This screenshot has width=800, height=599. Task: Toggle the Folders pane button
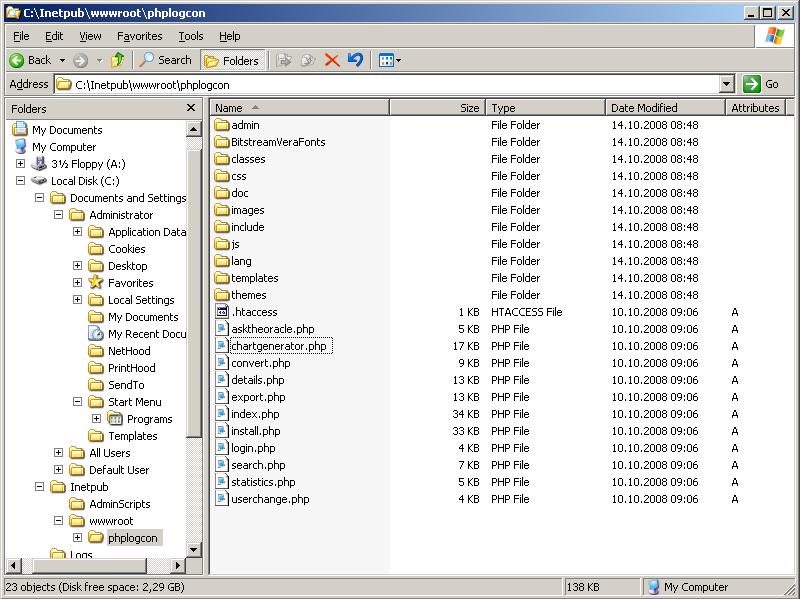tap(233, 61)
